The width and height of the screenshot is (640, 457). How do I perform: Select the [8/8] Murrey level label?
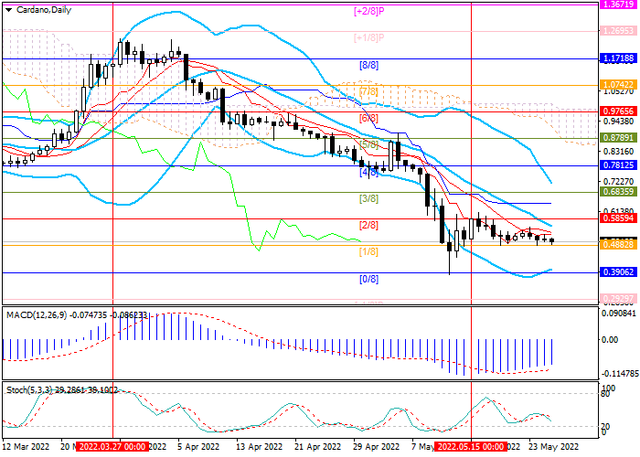pos(368,65)
